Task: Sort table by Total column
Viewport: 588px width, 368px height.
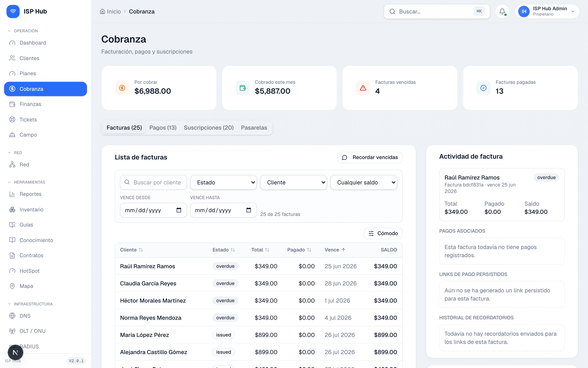Action: pyautogui.click(x=260, y=250)
